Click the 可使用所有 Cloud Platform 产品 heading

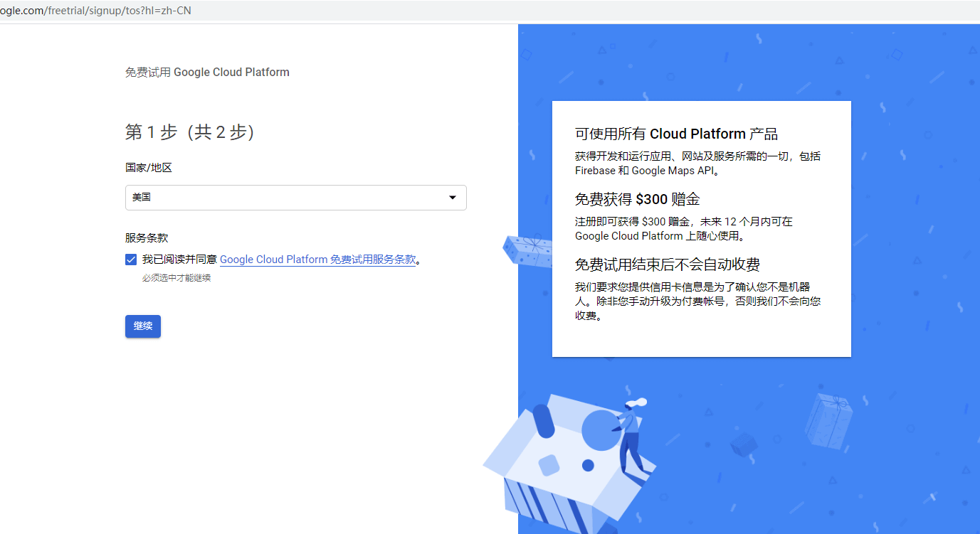[x=676, y=134]
